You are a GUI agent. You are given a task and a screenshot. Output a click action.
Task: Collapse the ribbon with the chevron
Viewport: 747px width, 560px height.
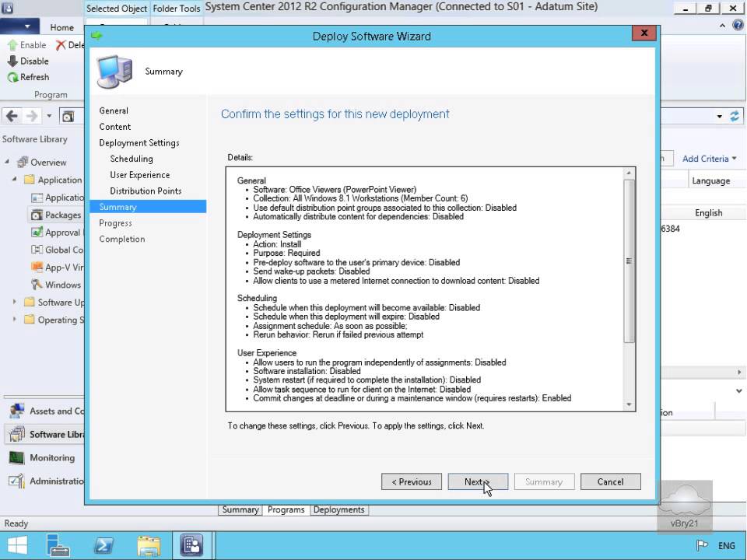click(722, 26)
